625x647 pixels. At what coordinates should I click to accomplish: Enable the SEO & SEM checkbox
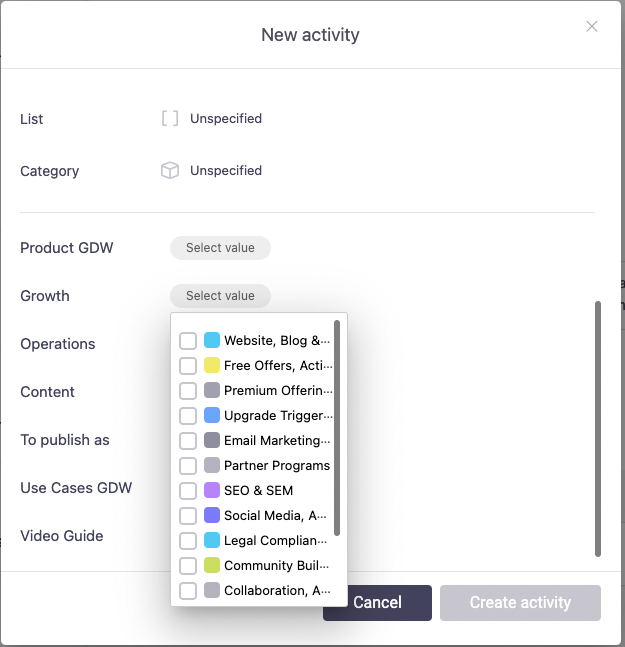[x=188, y=491]
